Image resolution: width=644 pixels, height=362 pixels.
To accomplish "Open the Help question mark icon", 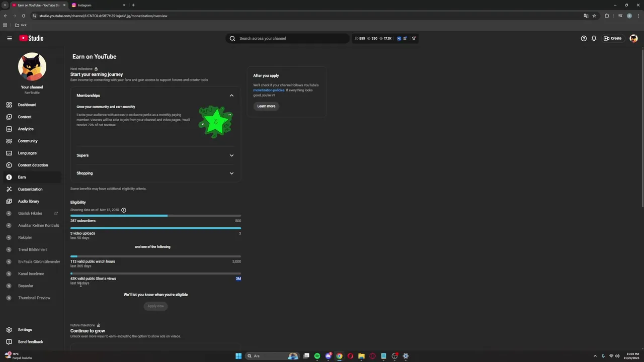I will [x=584, y=38].
